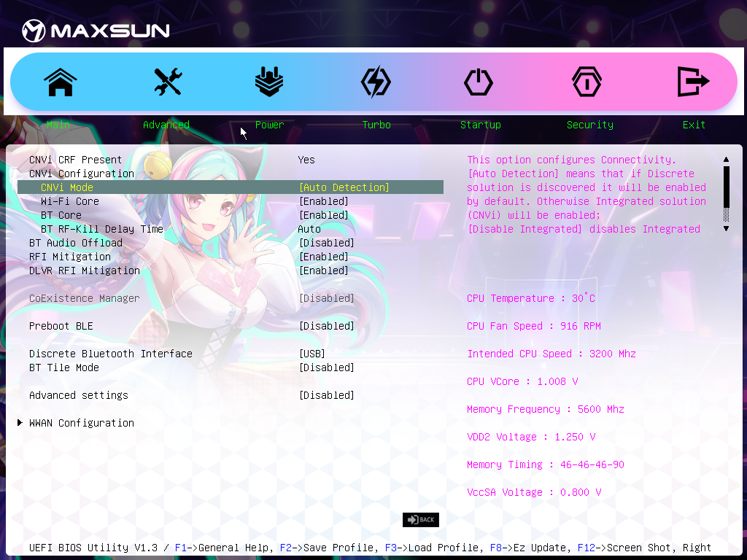Open CNVi Mode Auto Detection value

click(344, 187)
